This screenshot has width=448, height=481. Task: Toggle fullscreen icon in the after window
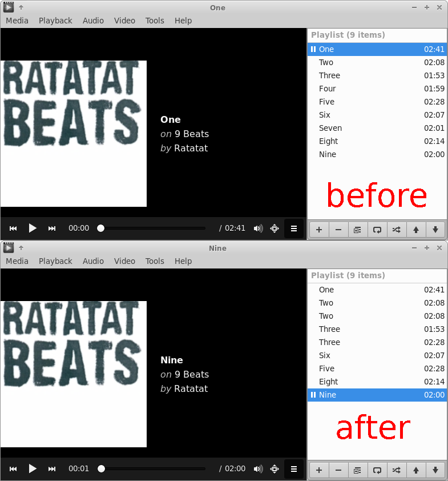pos(275,469)
